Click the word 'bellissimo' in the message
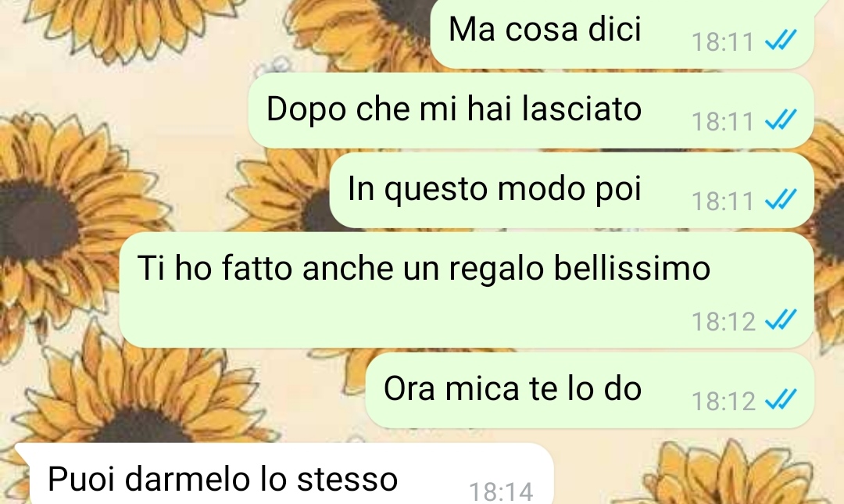The width and height of the screenshot is (844, 504). point(632,267)
